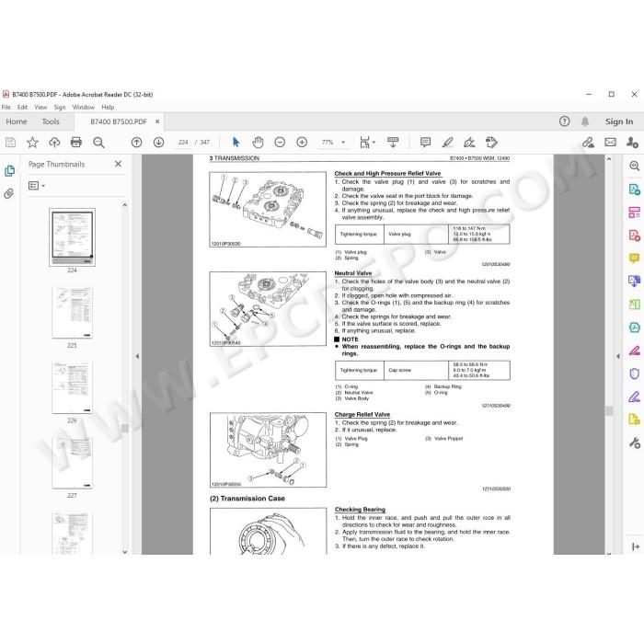The image size is (644, 644).
Task: Click the page number field showing 224
Action: (x=183, y=142)
